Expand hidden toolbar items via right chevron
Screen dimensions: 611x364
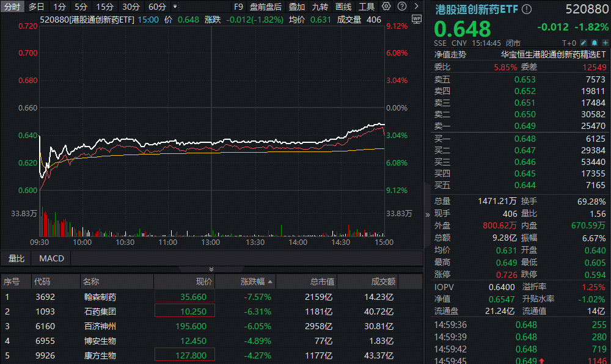[417, 7]
